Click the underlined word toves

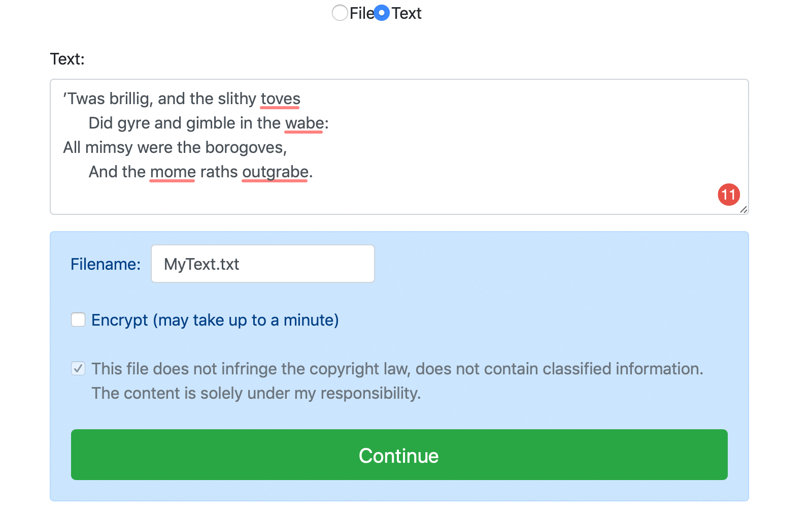click(x=280, y=99)
